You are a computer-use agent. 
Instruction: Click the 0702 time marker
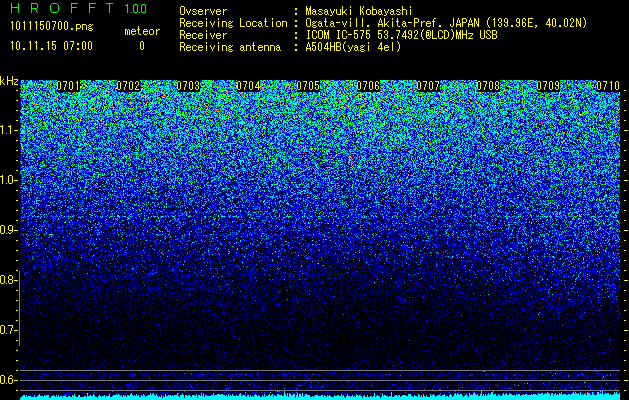(128, 86)
